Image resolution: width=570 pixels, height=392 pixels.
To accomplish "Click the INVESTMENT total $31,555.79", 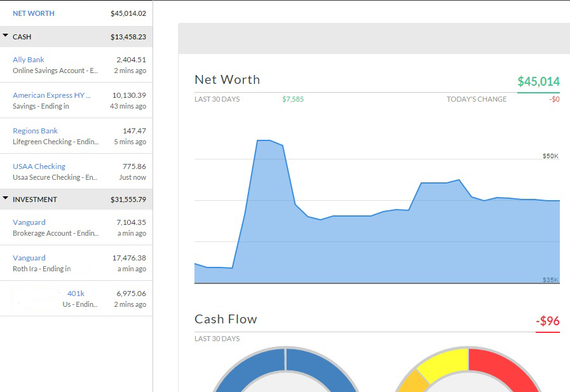I will tap(128, 199).
